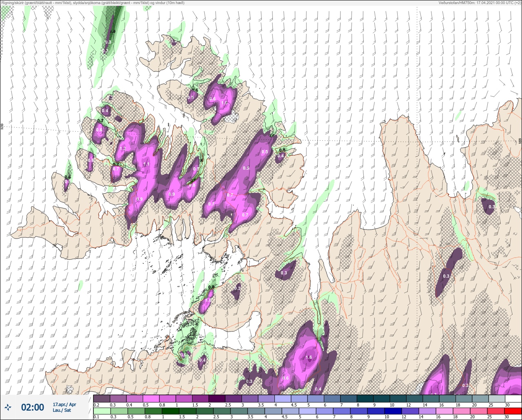Select the pale green rain swatch labeled 0.1
The width and height of the screenshot is (522, 420).
point(102,411)
